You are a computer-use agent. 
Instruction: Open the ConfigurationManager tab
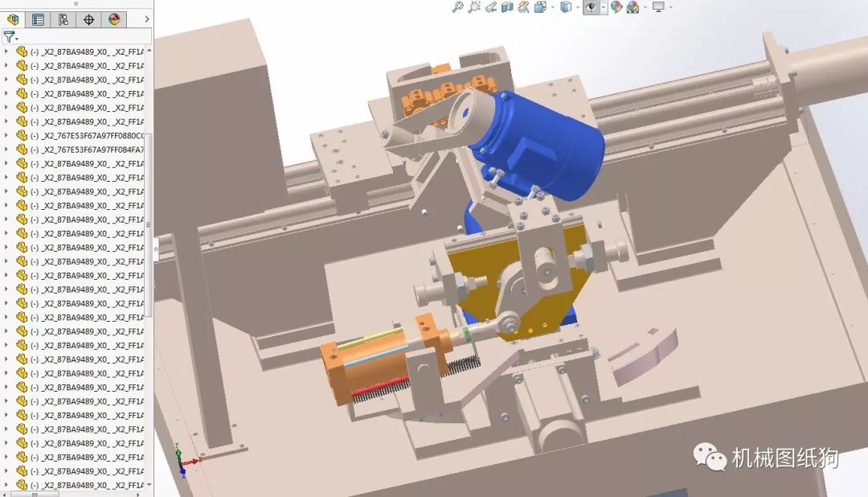(x=63, y=19)
